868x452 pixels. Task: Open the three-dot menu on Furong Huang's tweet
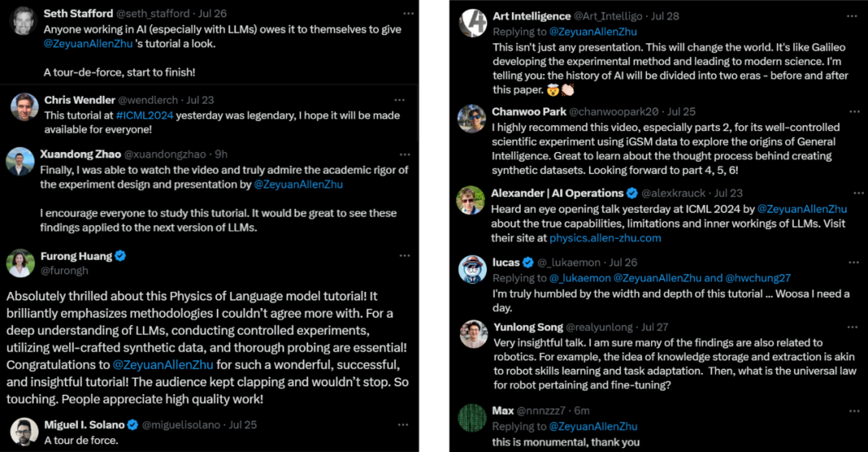(x=405, y=256)
